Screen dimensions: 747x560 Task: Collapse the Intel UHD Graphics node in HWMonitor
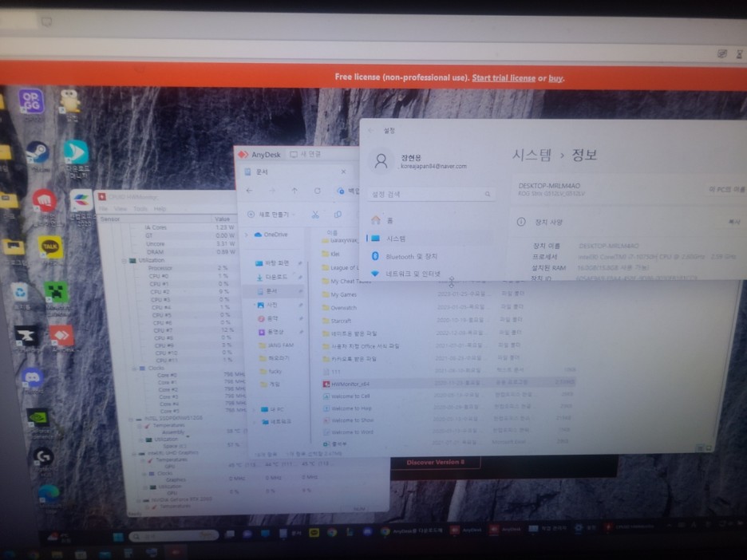(x=135, y=453)
